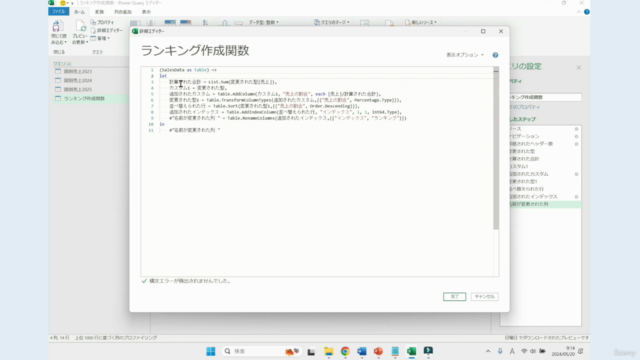Open gear settings for 追加されたインデックス step
Screen dimensions: 640x360
tap(576, 197)
